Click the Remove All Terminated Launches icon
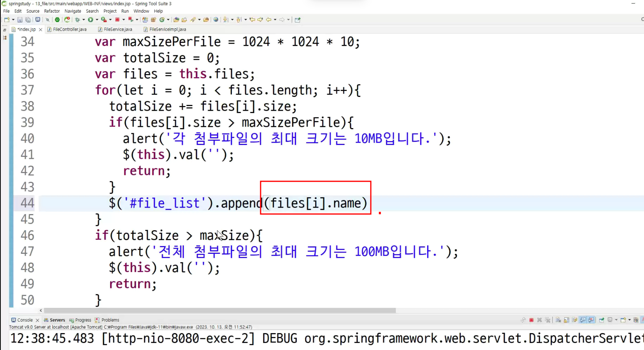 [x=548, y=320]
